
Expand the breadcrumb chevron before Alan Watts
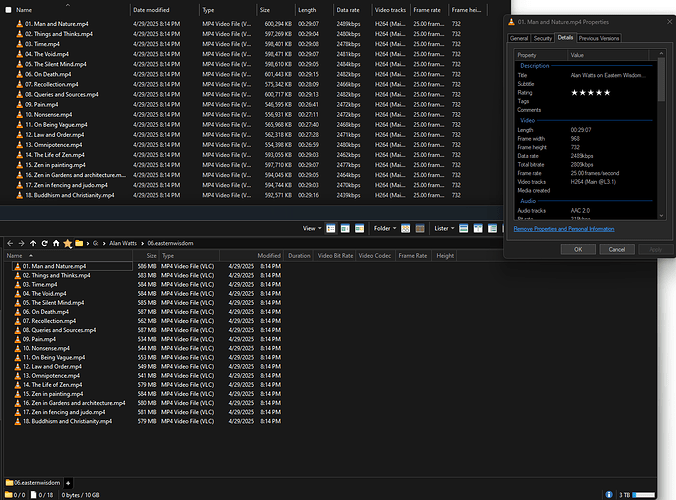103,243
